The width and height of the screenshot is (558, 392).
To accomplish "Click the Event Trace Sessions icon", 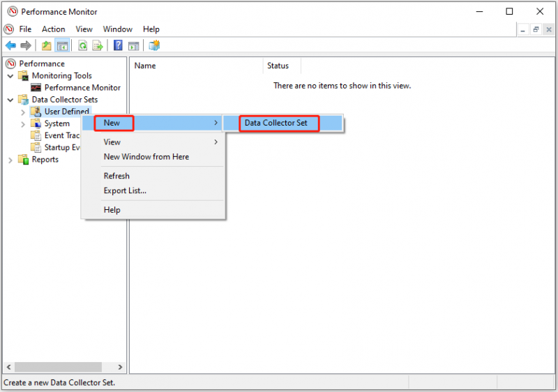I will [x=36, y=135].
